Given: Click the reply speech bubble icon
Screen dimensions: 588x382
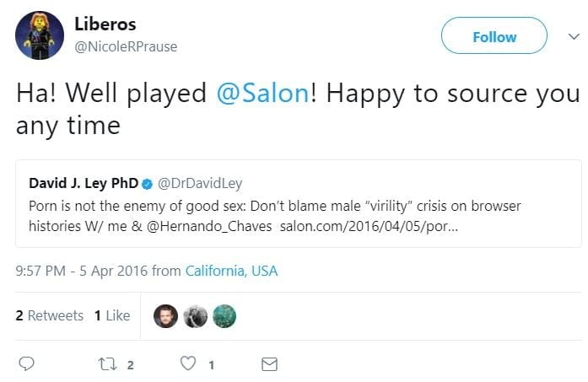Looking at the screenshot, I should [x=27, y=364].
